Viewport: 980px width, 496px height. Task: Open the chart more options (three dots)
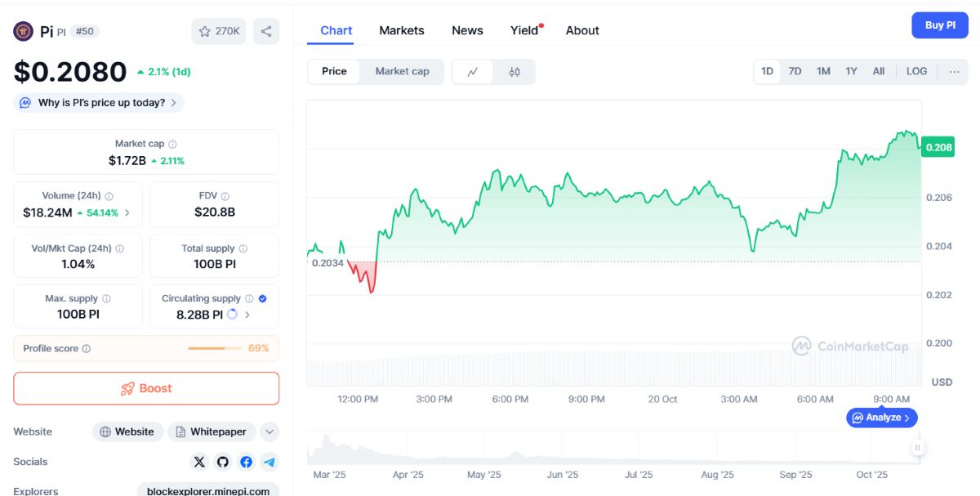[954, 71]
